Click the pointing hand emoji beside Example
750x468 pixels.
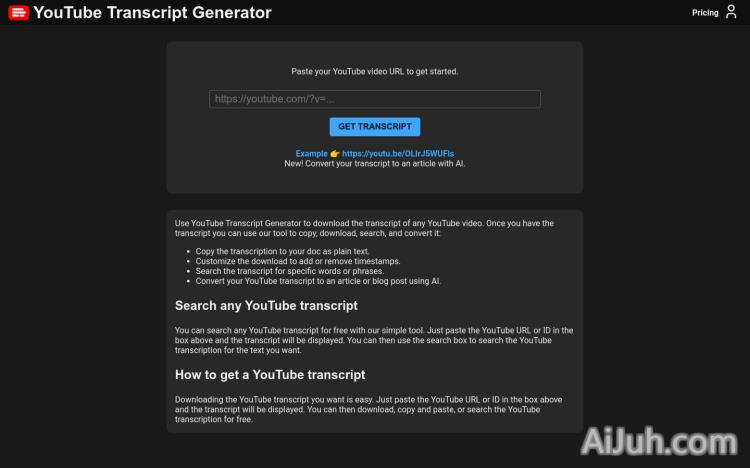pos(335,154)
